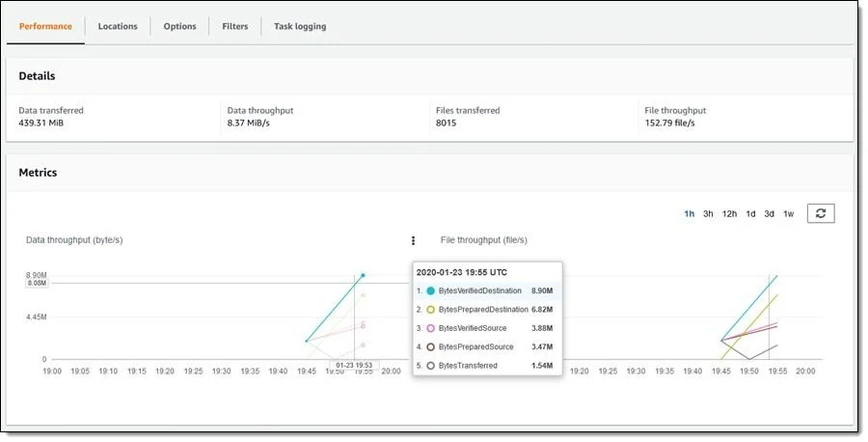Select BytesVerifiedDestination legend label

click(480, 290)
